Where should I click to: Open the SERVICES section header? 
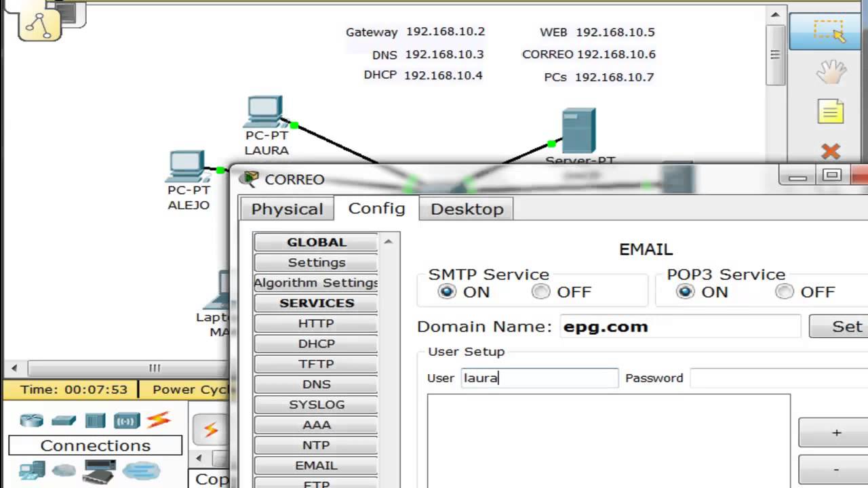point(316,303)
